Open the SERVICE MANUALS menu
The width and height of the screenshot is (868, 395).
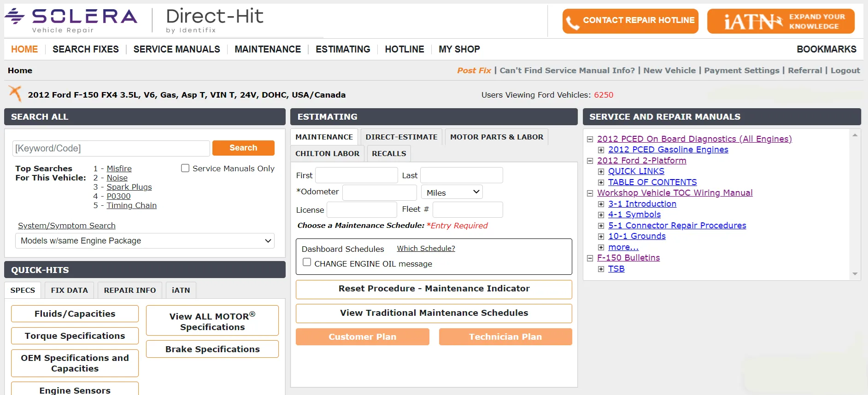[176, 49]
